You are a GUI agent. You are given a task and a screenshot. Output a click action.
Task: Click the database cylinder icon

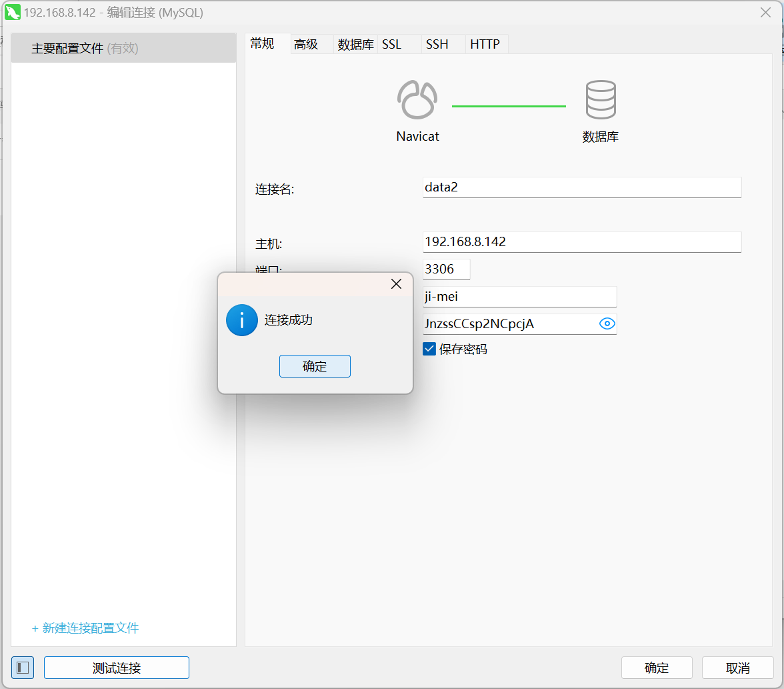[600, 100]
